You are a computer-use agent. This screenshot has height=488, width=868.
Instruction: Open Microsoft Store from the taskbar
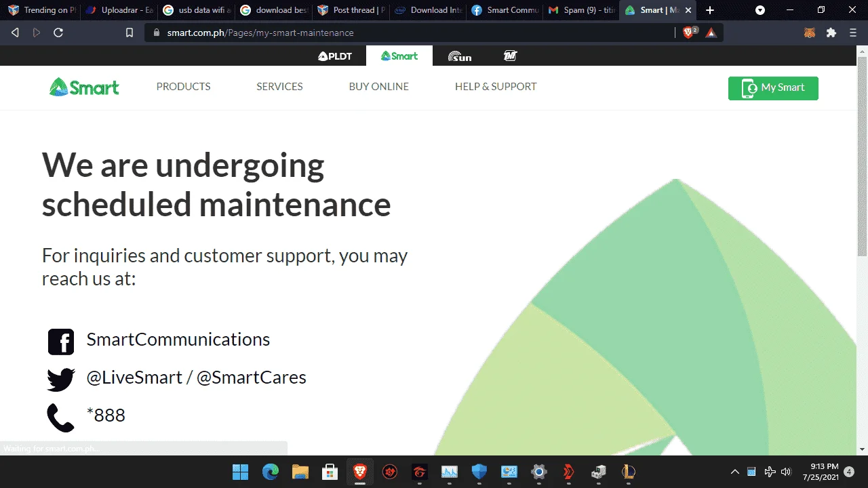(x=330, y=472)
